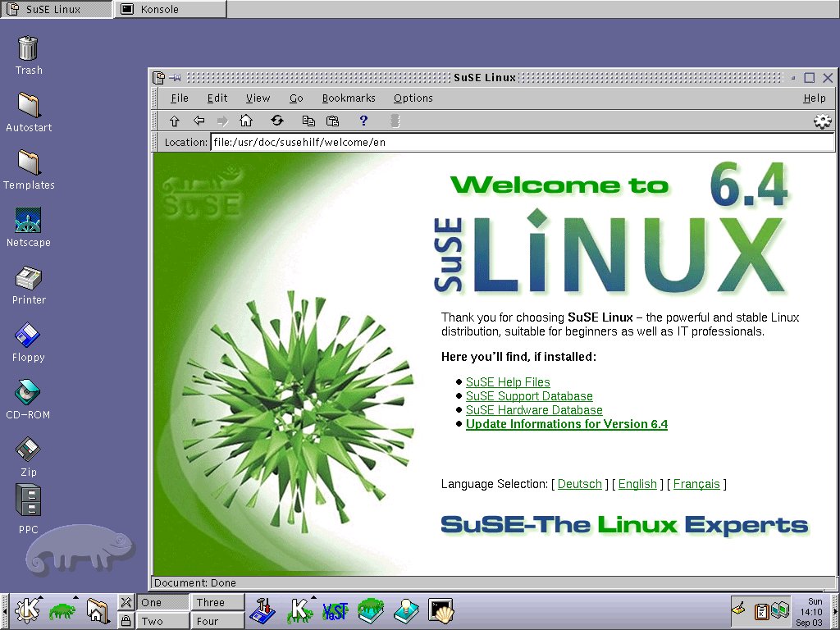
Task: Switch to virtual desktop Four
Action: [217, 620]
